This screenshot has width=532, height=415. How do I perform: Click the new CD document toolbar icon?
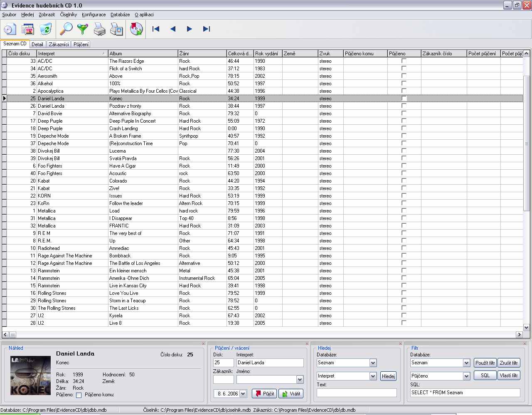[10, 29]
